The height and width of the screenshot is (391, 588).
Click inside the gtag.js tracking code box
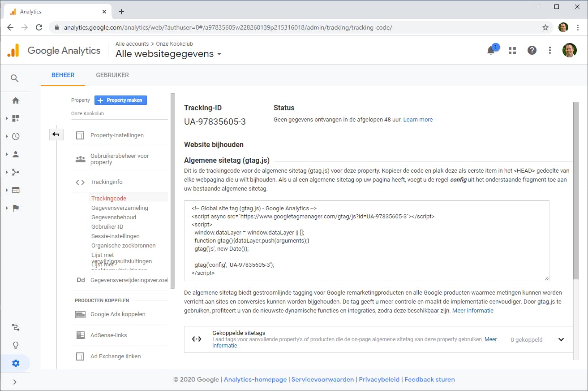pos(367,241)
